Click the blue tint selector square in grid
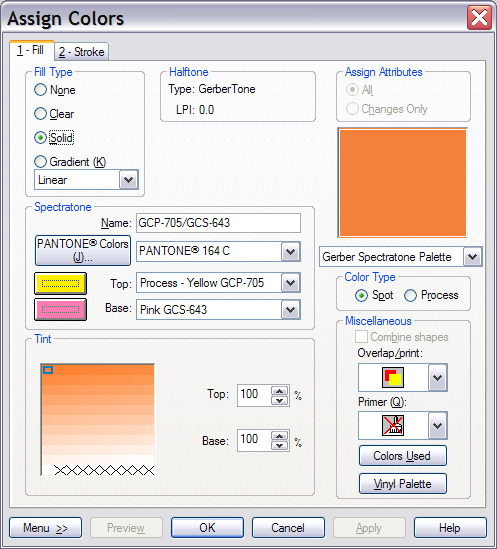 48,370
